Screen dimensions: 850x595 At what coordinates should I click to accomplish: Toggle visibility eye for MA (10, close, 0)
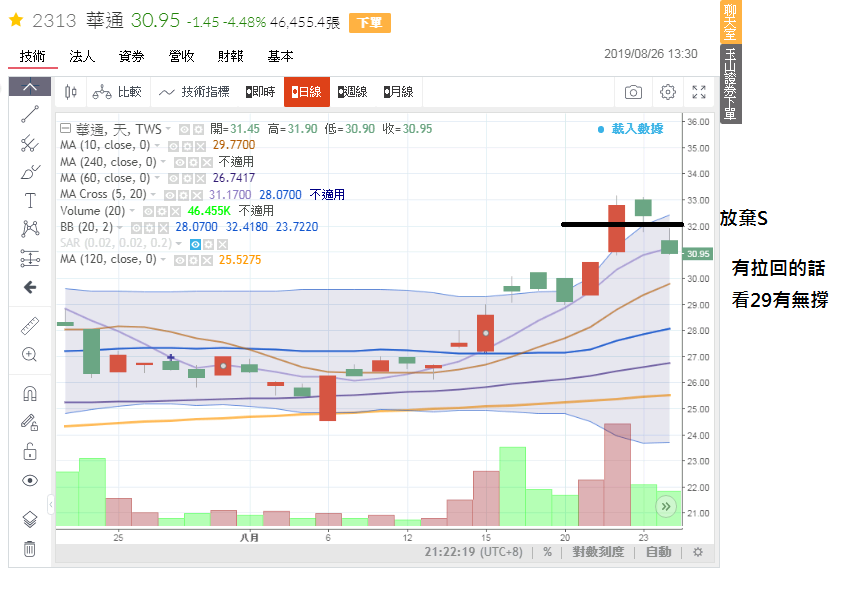[173, 146]
